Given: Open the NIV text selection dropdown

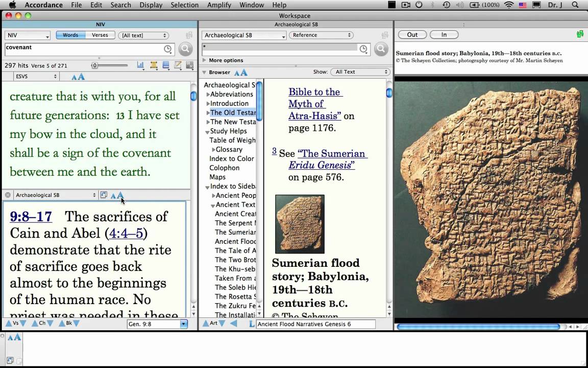Looking at the screenshot, I should pyautogui.click(x=28, y=35).
